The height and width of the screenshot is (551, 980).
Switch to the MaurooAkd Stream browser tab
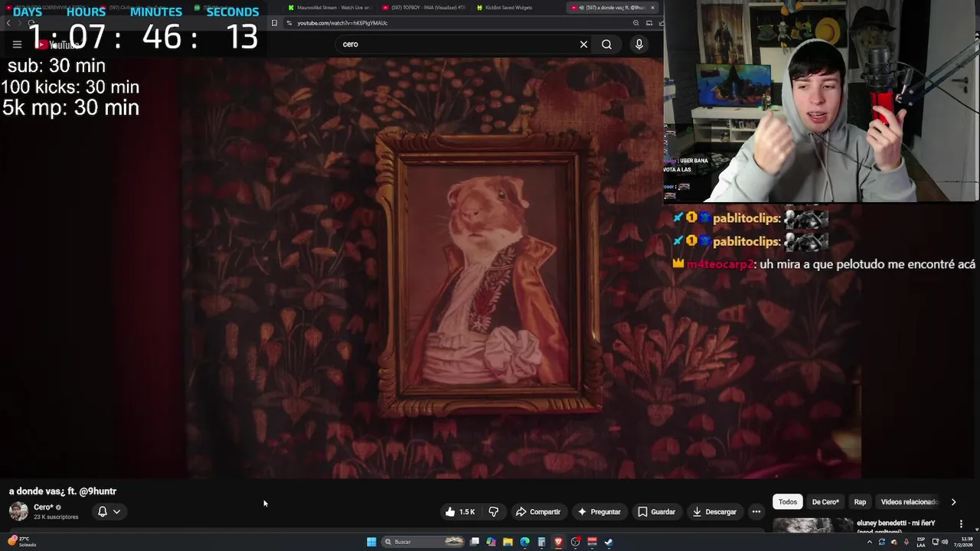[329, 8]
